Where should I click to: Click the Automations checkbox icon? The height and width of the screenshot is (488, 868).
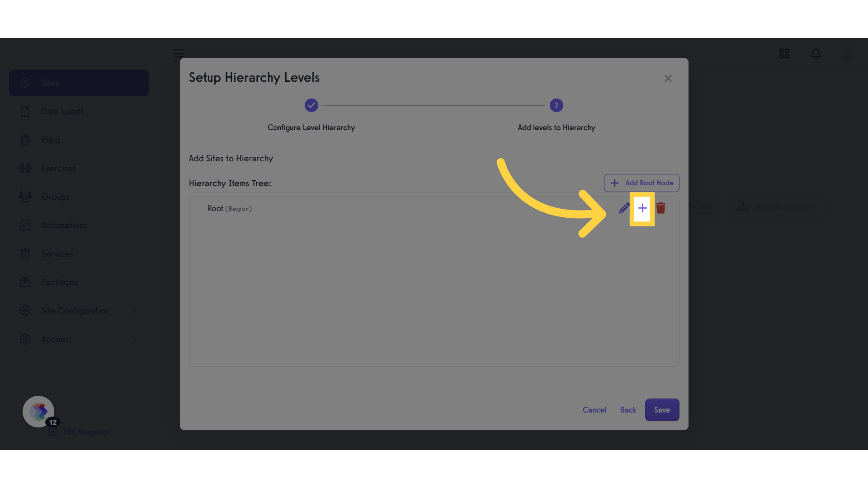coord(25,225)
